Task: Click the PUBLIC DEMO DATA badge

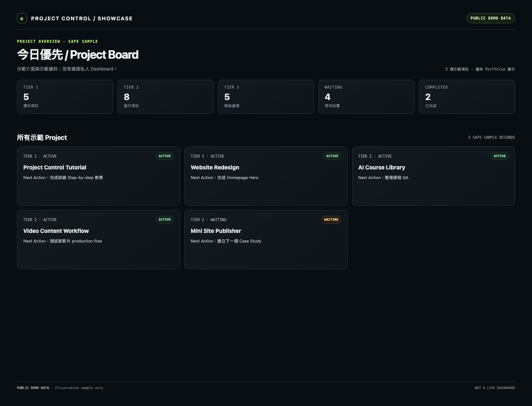Action: [x=491, y=18]
